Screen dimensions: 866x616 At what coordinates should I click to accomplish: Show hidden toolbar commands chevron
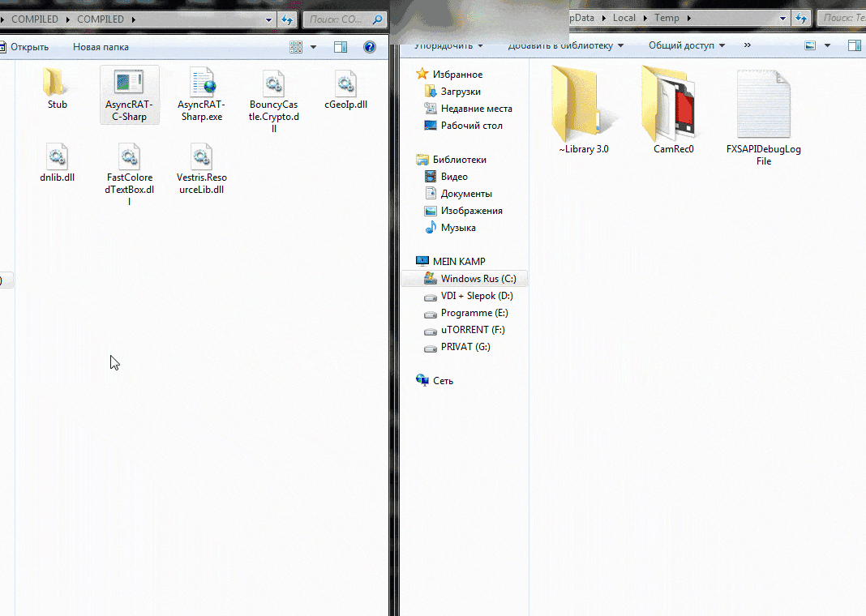[x=748, y=45]
